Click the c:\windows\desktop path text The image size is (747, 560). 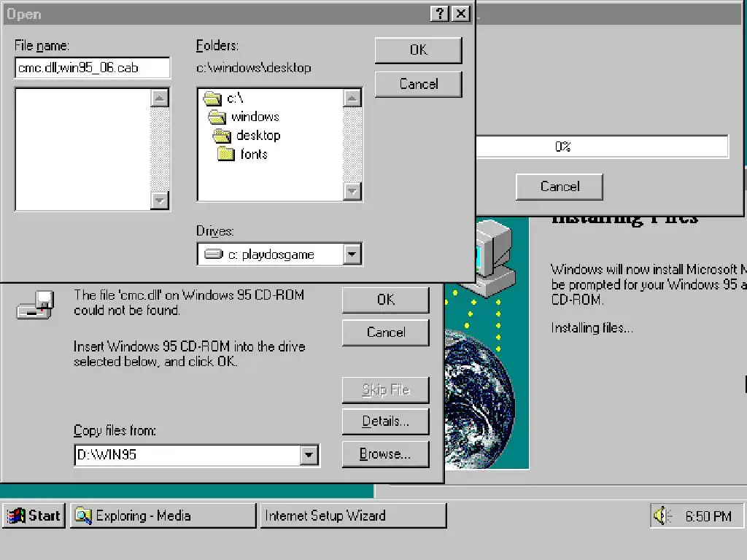coord(253,68)
